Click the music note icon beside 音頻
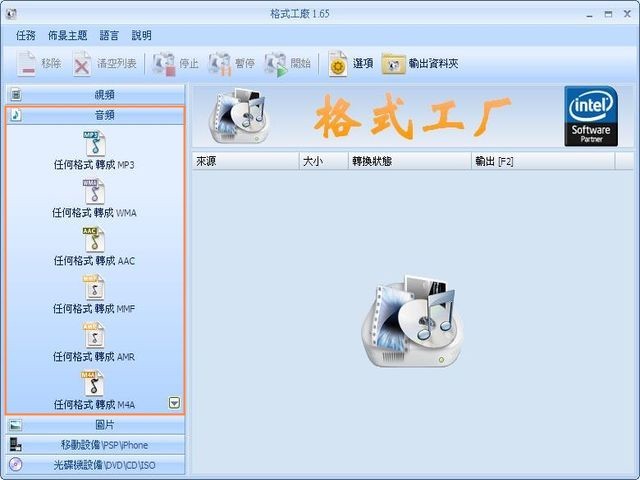The image size is (640, 480). pos(16,115)
